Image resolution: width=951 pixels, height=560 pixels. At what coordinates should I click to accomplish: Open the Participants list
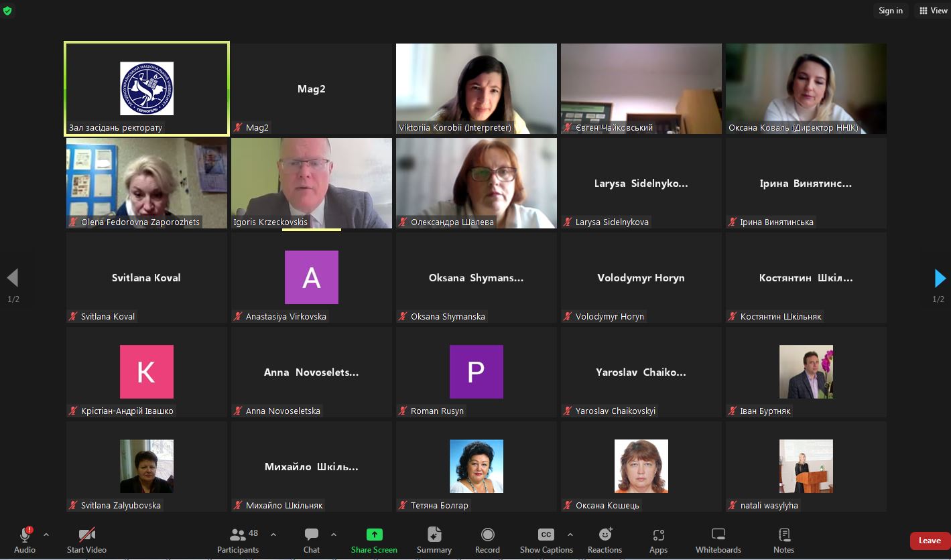tap(238, 539)
